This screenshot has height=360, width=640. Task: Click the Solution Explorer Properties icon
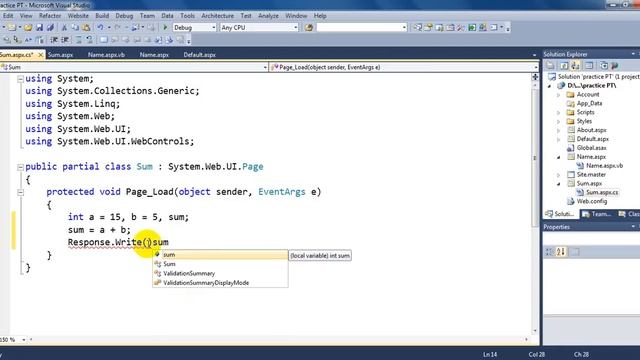pyautogui.click(x=550, y=65)
